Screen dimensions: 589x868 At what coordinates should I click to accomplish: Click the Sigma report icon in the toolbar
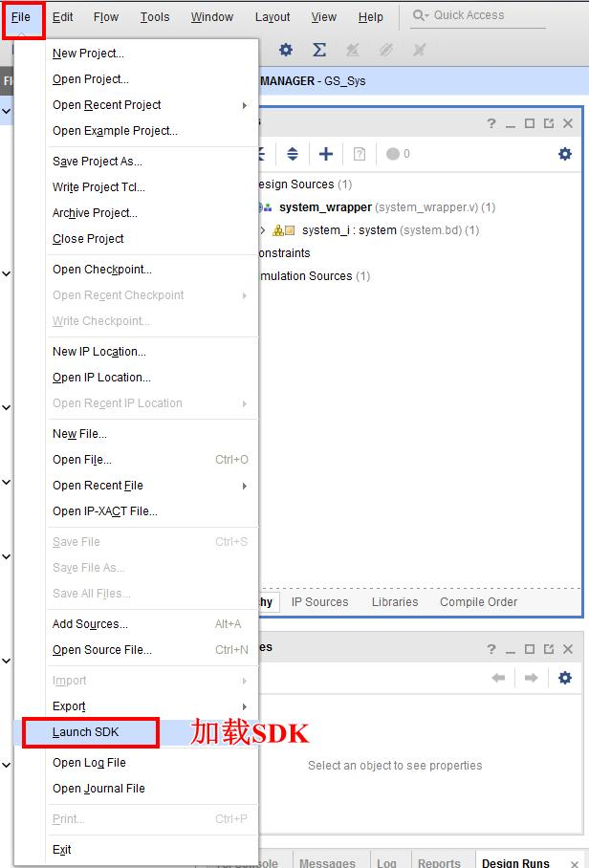click(x=318, y=50)
